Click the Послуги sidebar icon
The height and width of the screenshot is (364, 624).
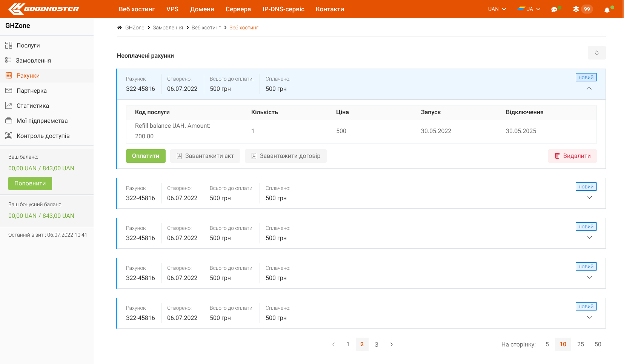9,45
